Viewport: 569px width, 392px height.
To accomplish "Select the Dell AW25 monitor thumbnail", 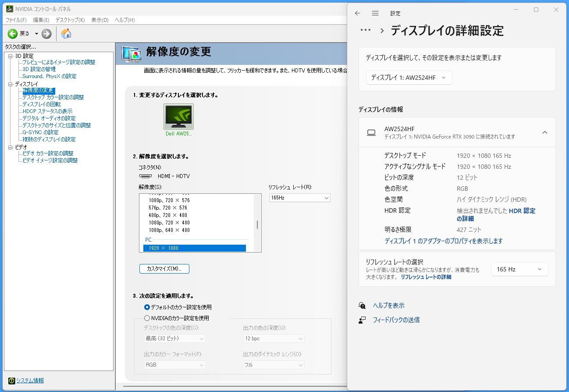I will pos(178,116).
